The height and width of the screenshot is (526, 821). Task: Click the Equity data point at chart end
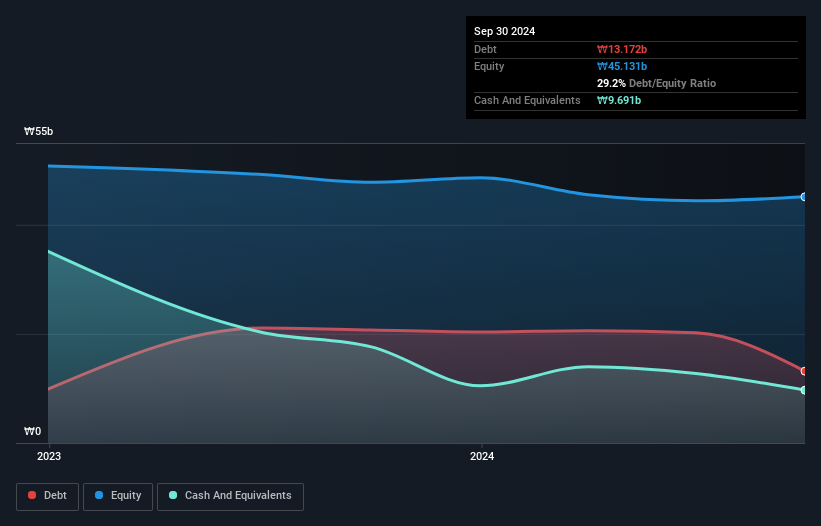[804, 197]
